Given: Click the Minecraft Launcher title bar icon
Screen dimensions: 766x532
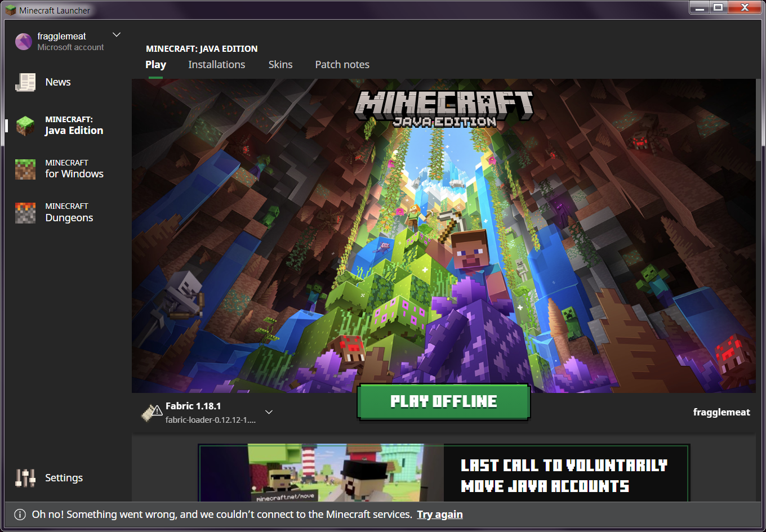Looking at the screenshot, I should pyautogui.click(x=10, y=10).
